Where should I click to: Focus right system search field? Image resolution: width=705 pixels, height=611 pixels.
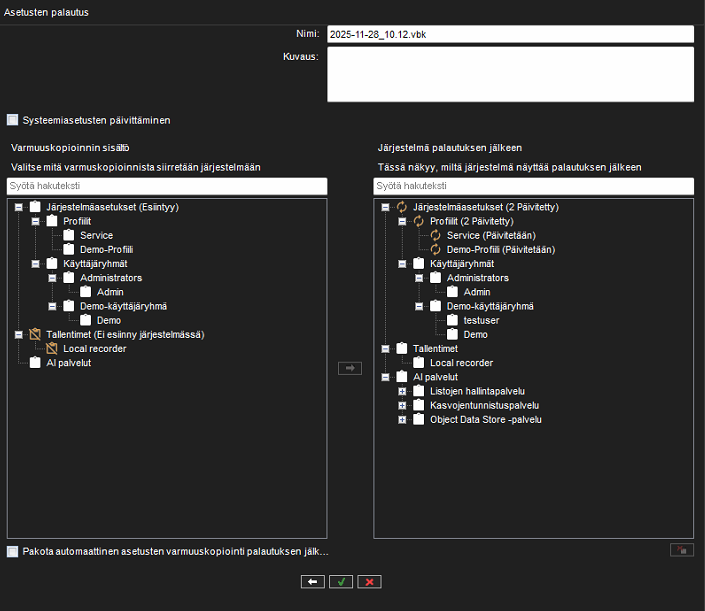pyautogui.click(x=533, y=186)
